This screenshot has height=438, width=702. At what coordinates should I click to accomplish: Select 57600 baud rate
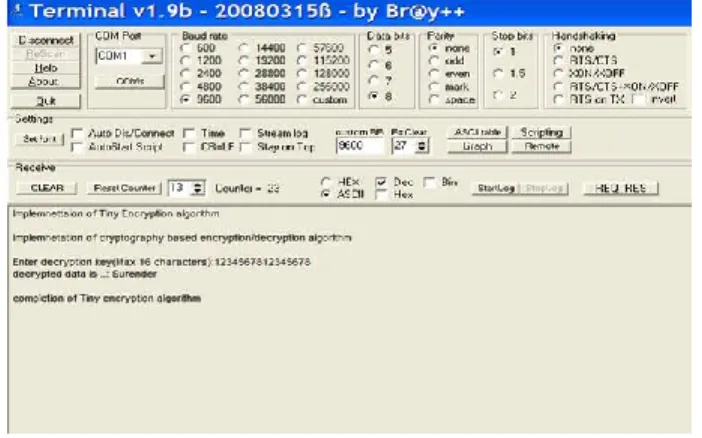(x=302, y=48)
